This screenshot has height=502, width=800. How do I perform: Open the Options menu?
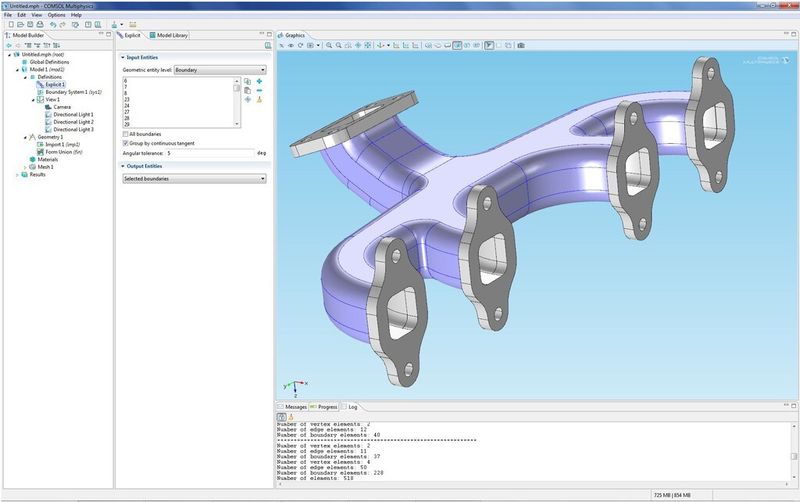coord(56,15)
